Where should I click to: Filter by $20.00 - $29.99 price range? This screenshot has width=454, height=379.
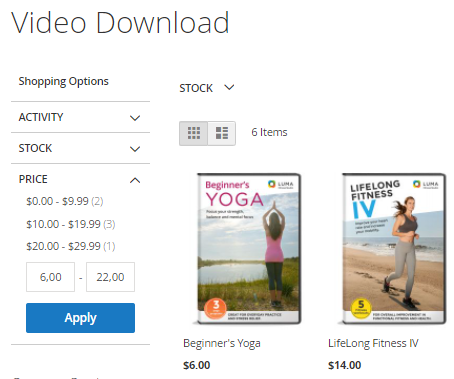click(71, 246)
